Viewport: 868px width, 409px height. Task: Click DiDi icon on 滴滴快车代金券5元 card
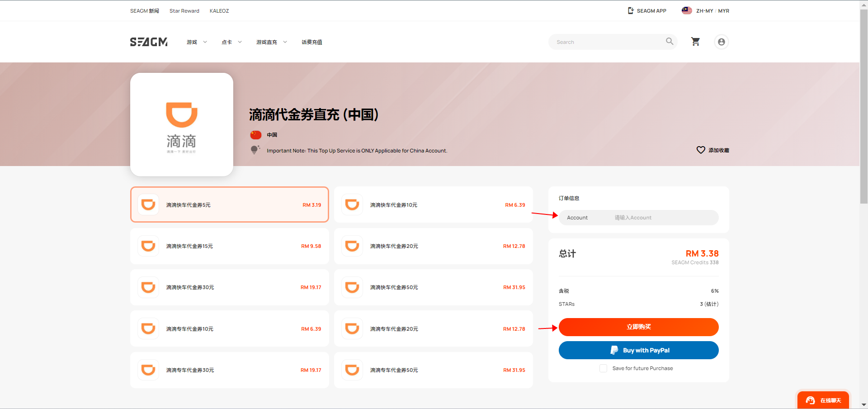click(x=148, y=204)
